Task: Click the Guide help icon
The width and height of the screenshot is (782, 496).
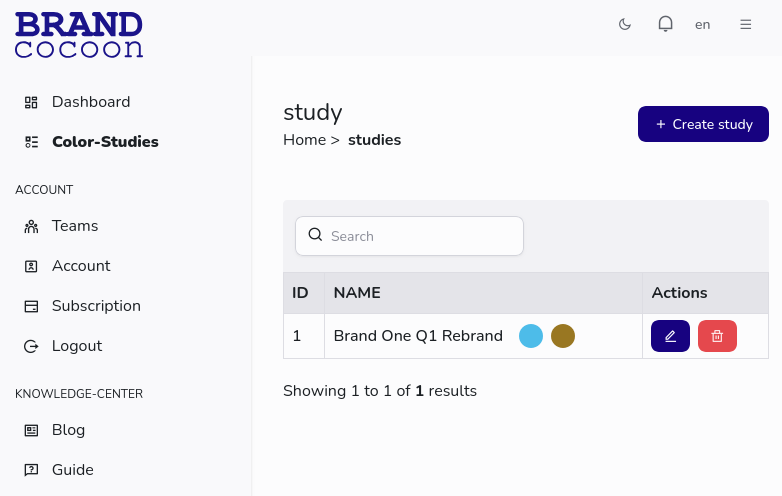Action: tap(31, 470)
